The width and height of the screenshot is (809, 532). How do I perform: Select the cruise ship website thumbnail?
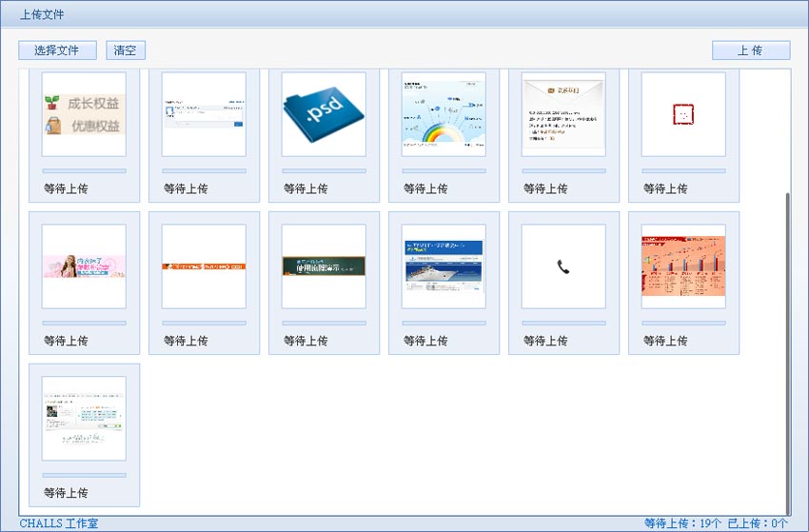tap(444, 266)
